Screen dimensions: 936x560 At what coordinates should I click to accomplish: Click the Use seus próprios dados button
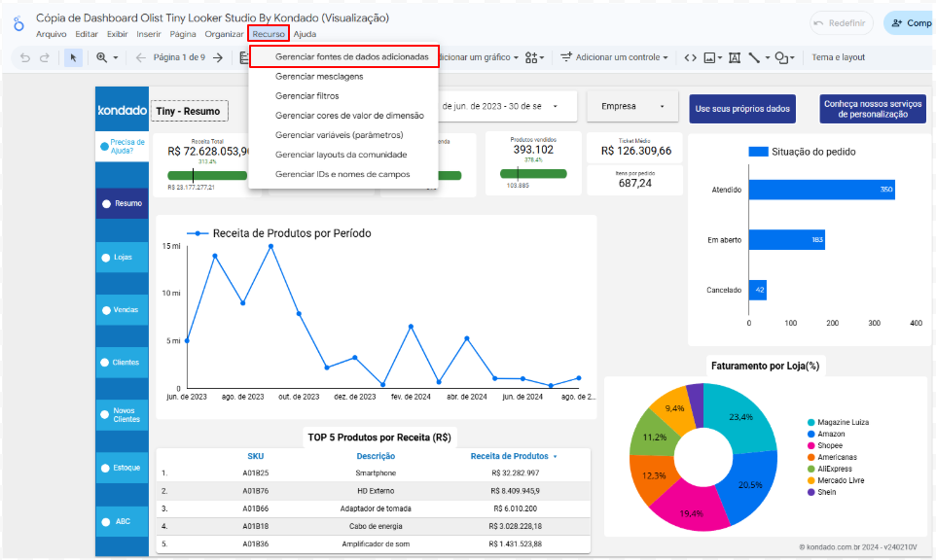pos(742,108)
